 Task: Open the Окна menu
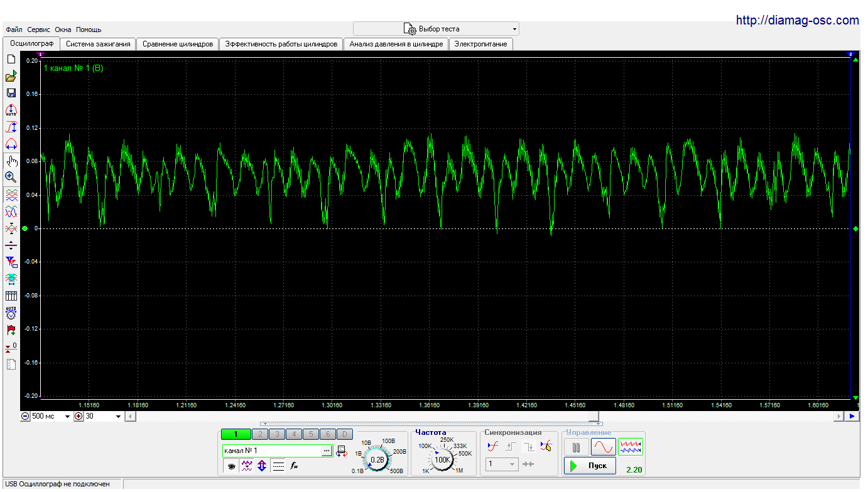click(x=63, y=29)
